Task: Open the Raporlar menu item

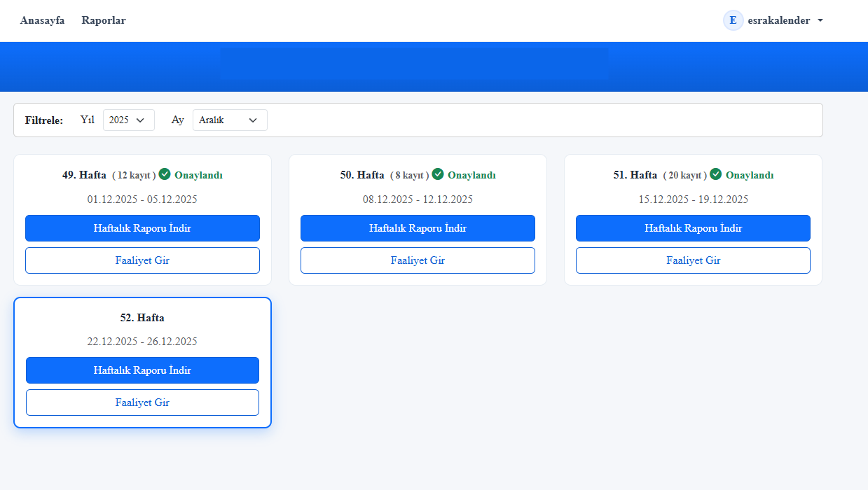Action: [x=104, y=20]
